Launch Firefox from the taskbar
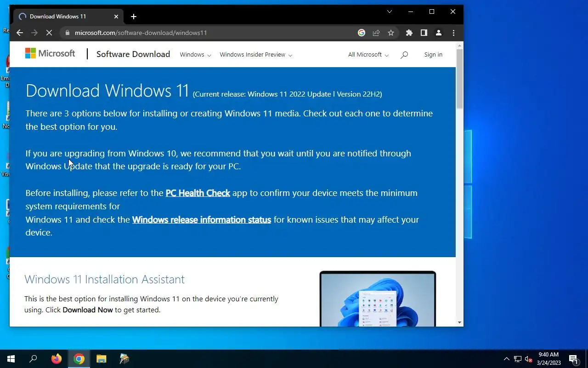Viewport: 588px width, 368px height. coord(57,359)
